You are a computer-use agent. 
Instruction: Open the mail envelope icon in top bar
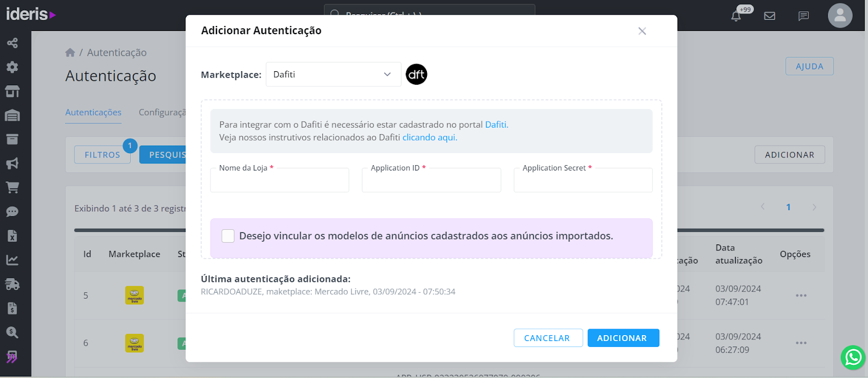point(769,16)
